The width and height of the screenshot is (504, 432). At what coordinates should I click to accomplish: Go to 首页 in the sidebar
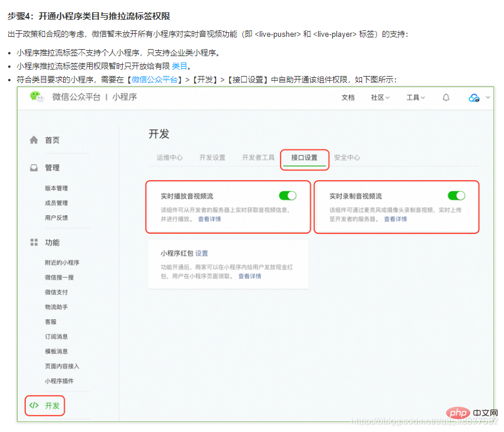[52, 140]
